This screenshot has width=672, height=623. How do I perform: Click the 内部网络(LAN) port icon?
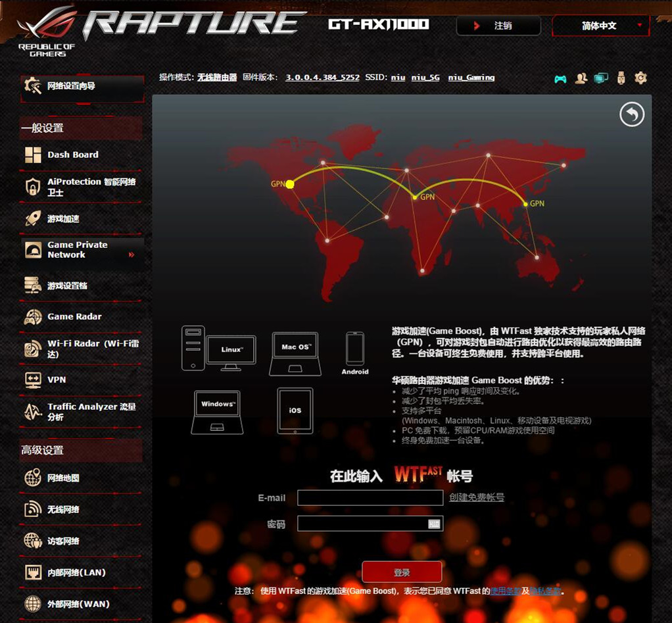coord(33,572)
